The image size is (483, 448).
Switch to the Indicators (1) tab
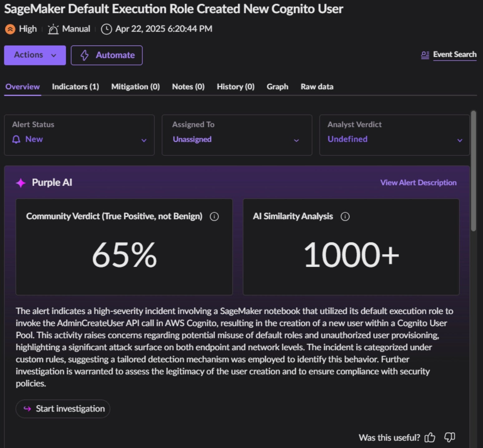pyautogui.click(x=76, y=87)
